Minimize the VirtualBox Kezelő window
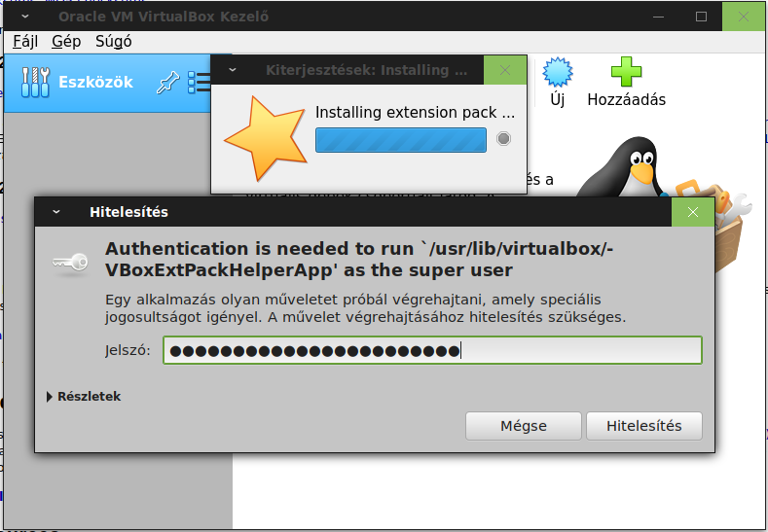This screenshot has height=532, width=768. click(658, 17)
